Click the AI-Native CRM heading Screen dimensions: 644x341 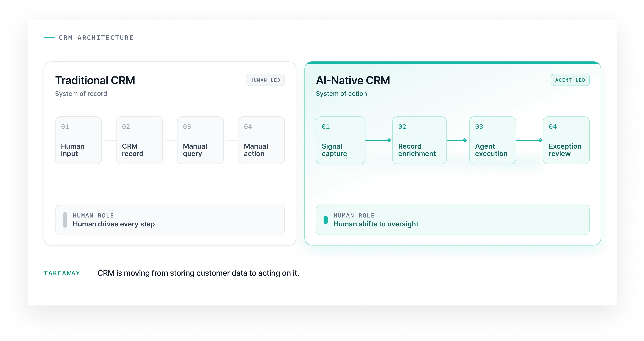coord(353,80)
